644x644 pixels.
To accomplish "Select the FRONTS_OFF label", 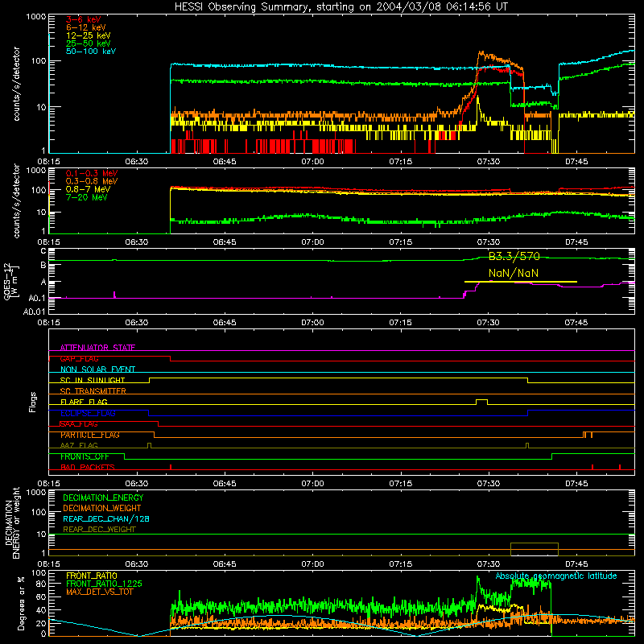I will pos(85,456).
